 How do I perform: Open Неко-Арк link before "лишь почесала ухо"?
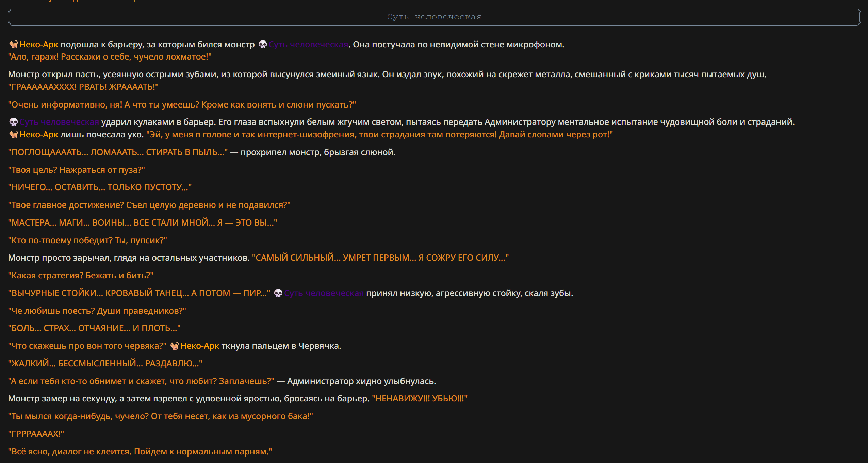coord(39,135)
